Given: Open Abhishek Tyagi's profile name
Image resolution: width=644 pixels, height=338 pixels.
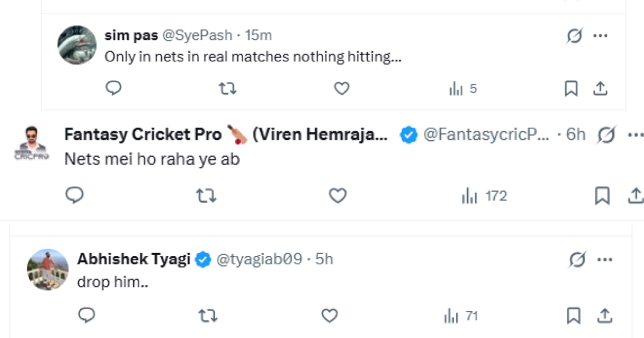Looking at the screenshot, I should coord(134,259).
